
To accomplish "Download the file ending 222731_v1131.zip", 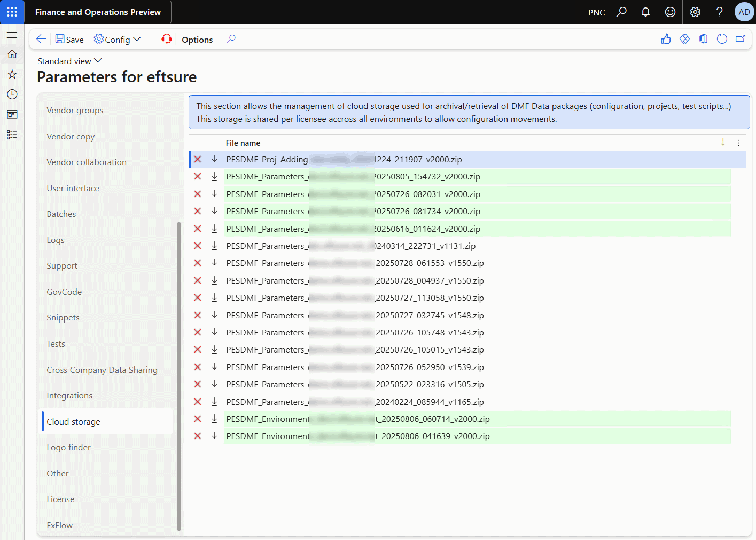I will pyautogui.click(x=214, y=246).
